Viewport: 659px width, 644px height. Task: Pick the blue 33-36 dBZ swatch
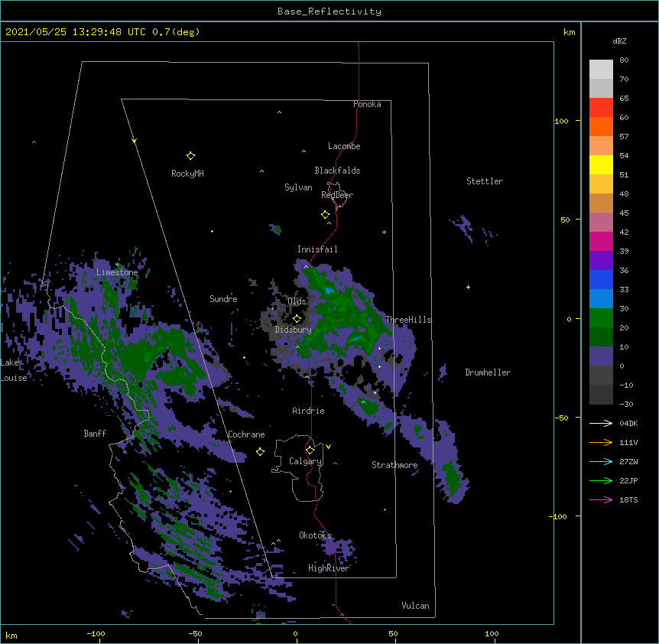[601, 279]
